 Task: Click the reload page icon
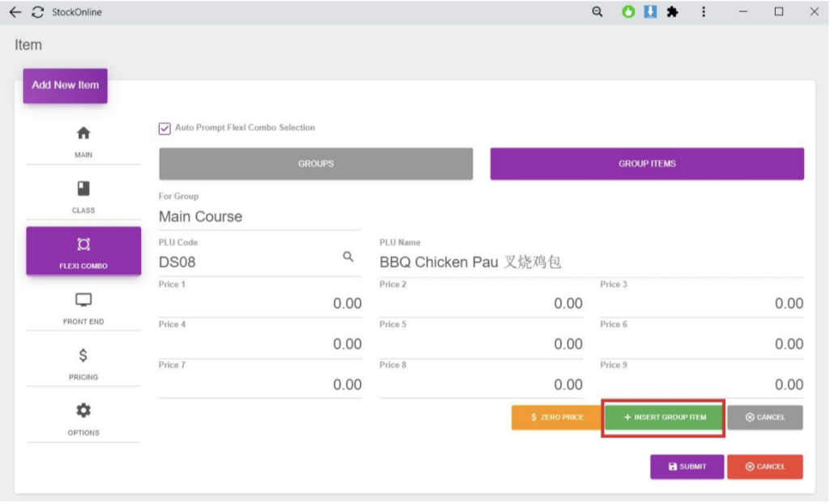point(37,12)
